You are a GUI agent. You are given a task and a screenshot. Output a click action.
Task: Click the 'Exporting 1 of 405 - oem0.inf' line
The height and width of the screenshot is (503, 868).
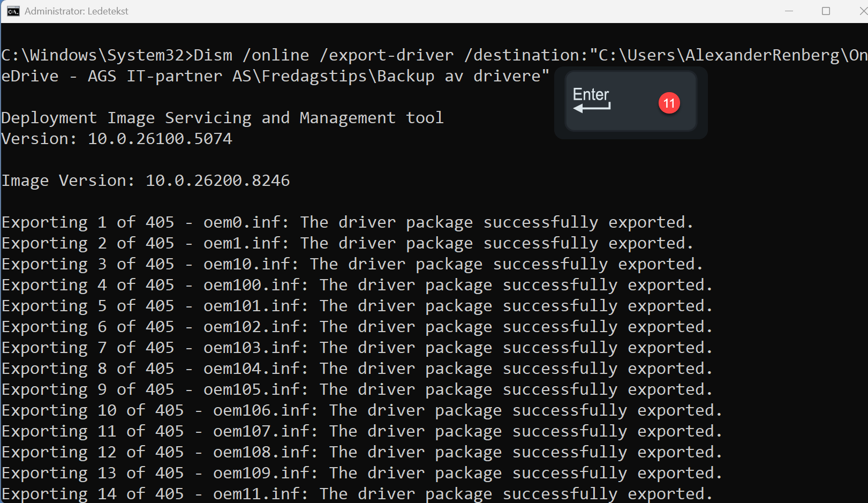pos(348,222)
